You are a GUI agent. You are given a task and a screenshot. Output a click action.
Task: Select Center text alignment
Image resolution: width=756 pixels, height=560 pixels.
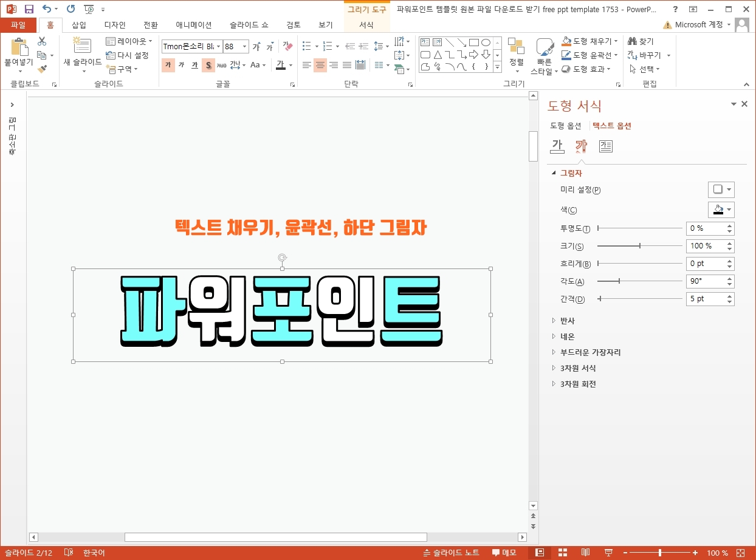point(320,65)
